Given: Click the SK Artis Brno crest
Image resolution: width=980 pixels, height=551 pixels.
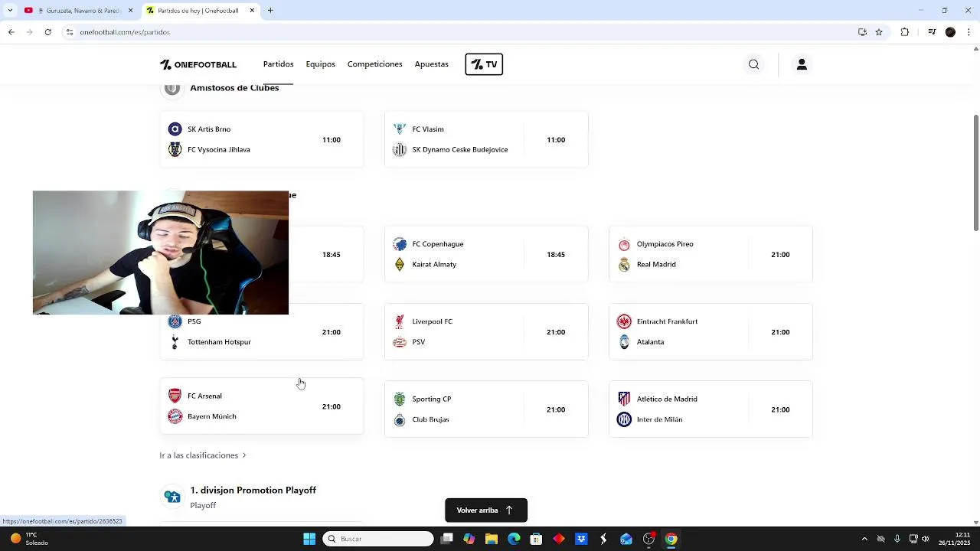Looking at the screenshot, I should tap(175, 129).
